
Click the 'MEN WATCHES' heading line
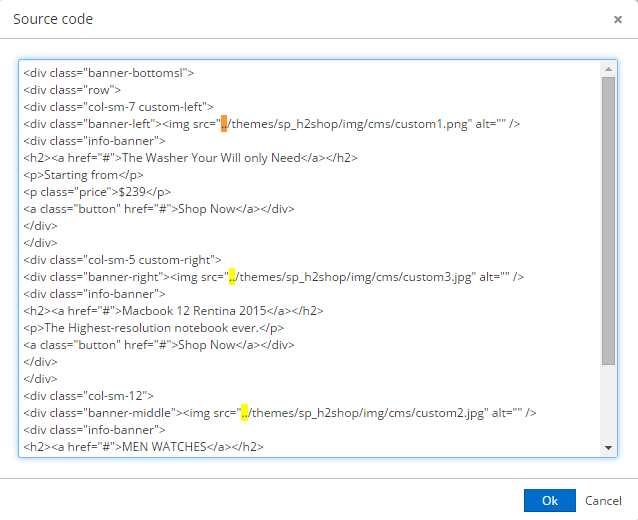point(143,447)
